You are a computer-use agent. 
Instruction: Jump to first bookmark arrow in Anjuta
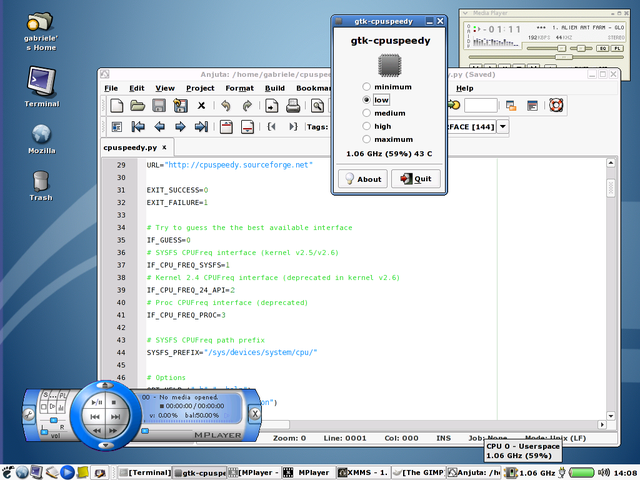click(x=138, y=127)
